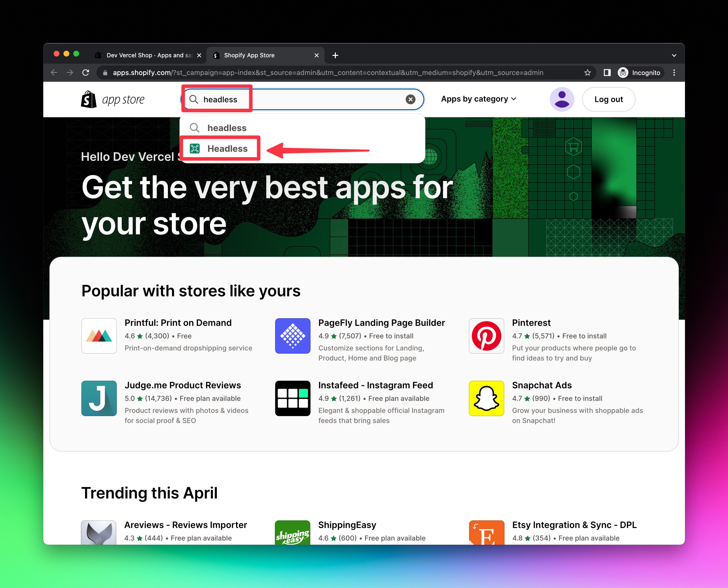Clear the search field with the X icon

tap(410, 99)
